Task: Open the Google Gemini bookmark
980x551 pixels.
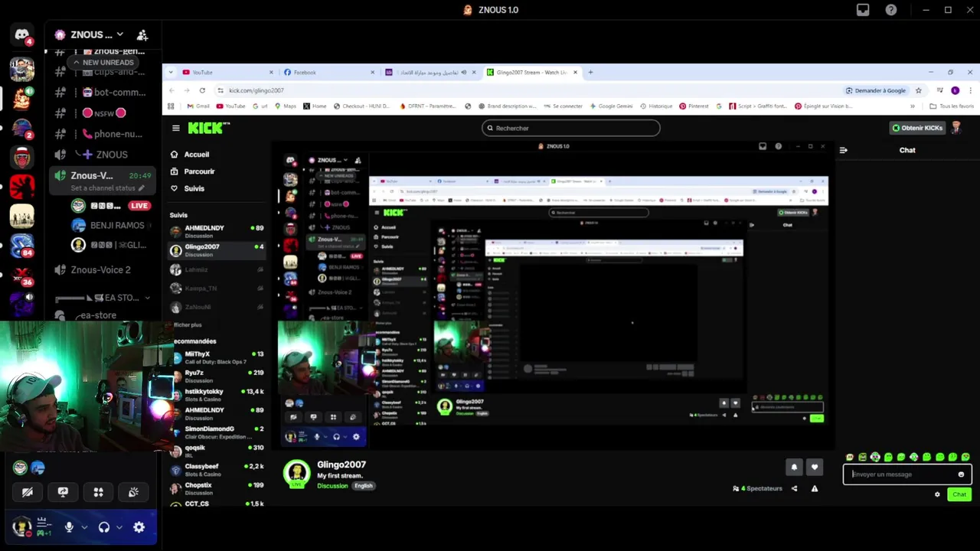Action: point(610,106)
